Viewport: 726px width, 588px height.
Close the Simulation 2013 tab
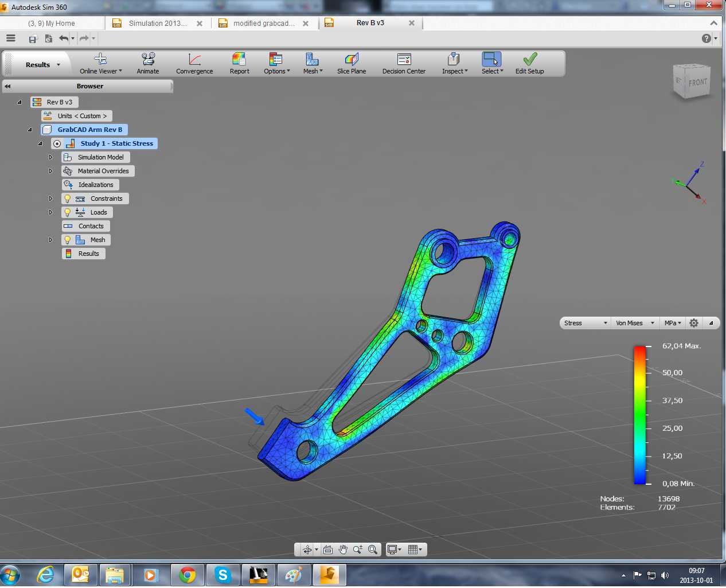coord(200,24)
